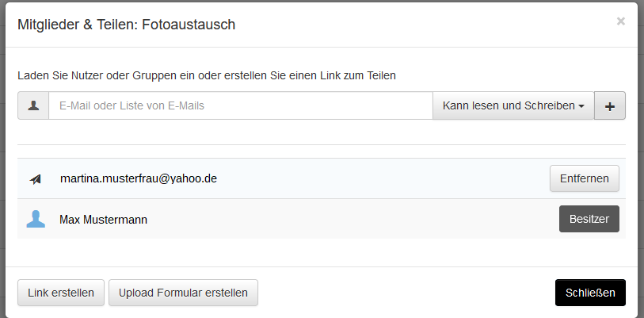The width and height of the screenshot is (644, 318).
Task: Remove martina.musterfrau@yahoo.de with the Entfernen button
Action: click(585, 178)
